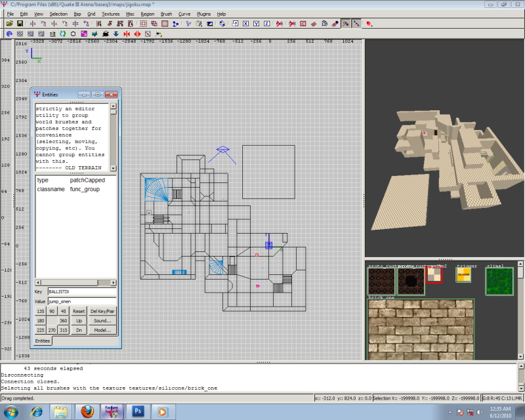The width and height of the screenshot is (525, 420).
Task: Open the Curve menu
Action: (184, 14)
